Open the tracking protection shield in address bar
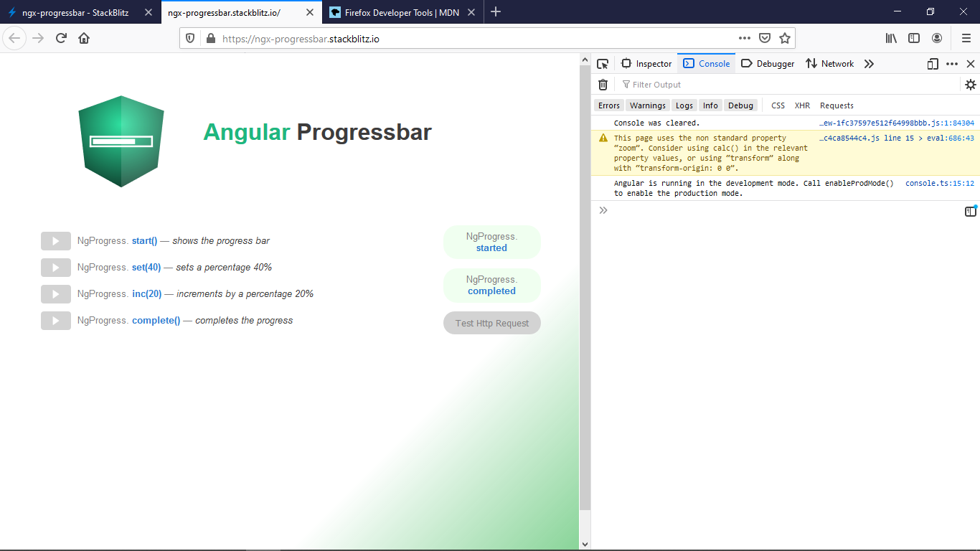This screenshot has height=551, width=980. coord(191,38)
